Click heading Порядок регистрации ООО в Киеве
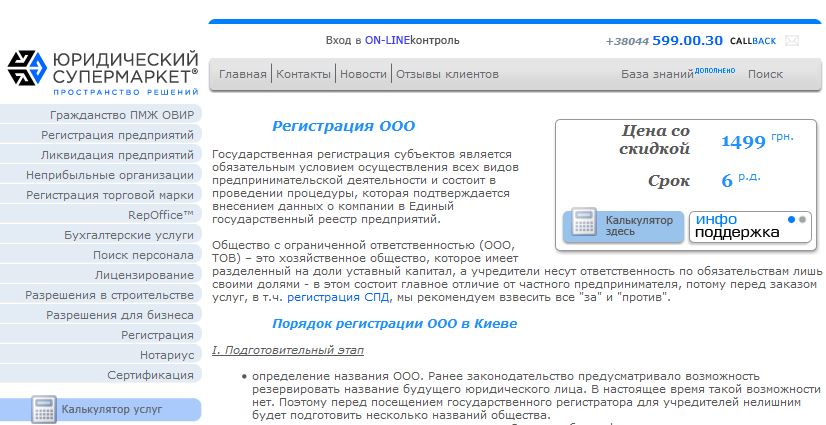Image resolution: width=826 pixels, height=425 pixels. coord(395,323)
